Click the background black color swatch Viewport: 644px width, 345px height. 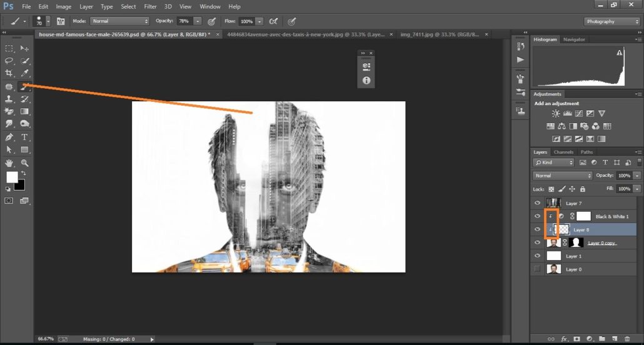coord(21,186)
